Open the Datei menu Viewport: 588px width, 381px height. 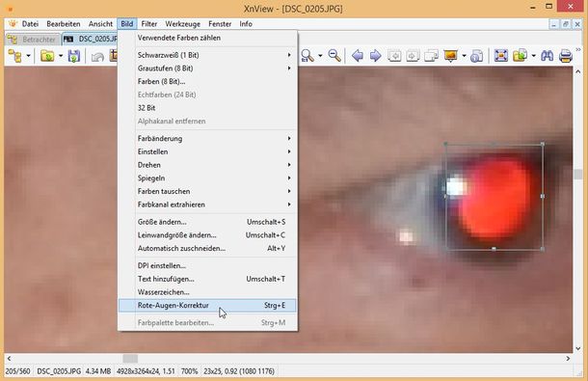pyautogui.click(x=30, y=24)
